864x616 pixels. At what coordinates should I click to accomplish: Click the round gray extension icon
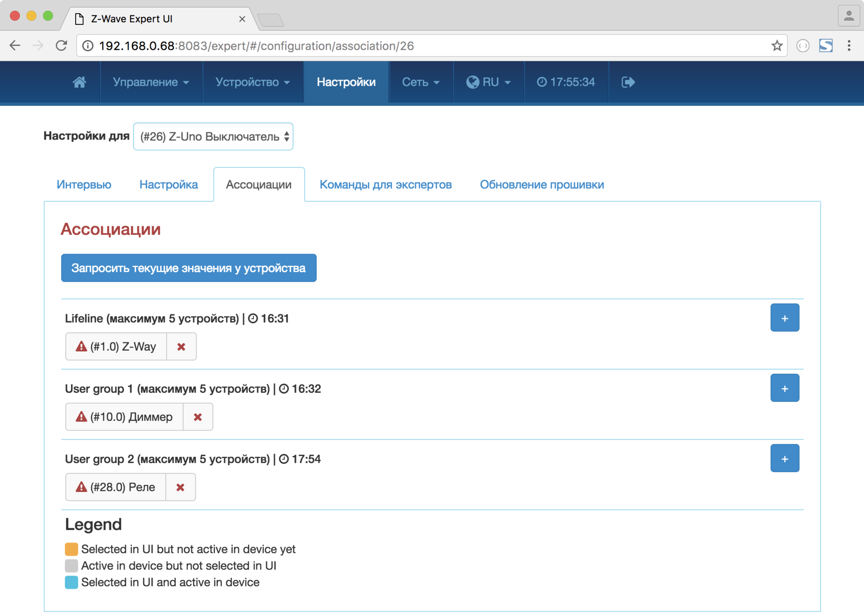pos(803,45)
